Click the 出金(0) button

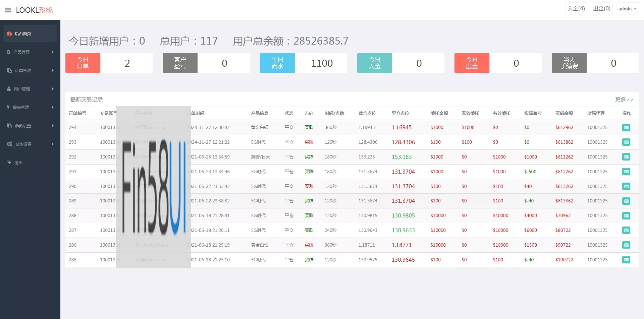click(x=601, y=9)
